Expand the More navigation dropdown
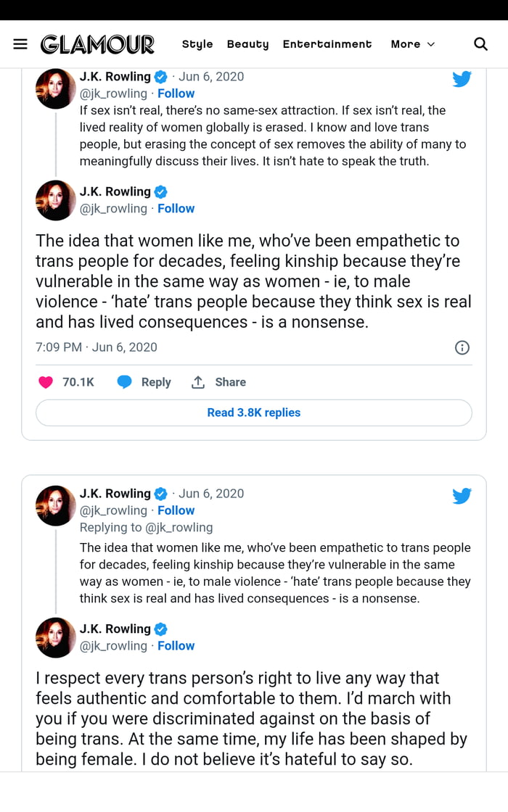This screenshot has height=812, width=508. pos(412,44)
